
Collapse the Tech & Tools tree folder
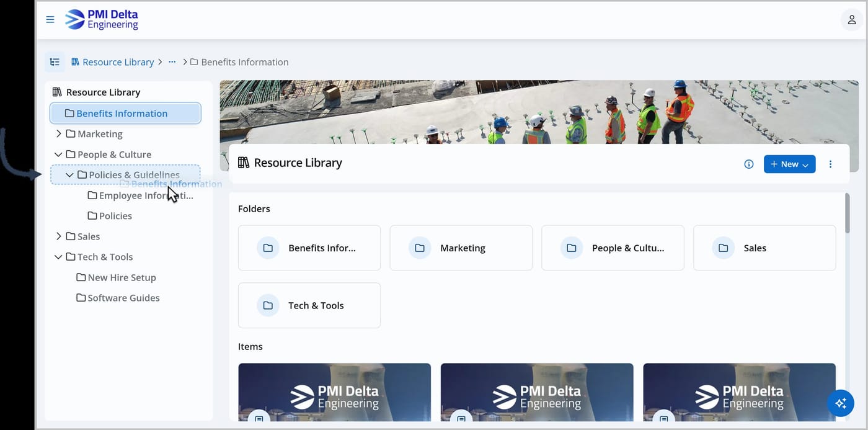(x=58, y=257)
